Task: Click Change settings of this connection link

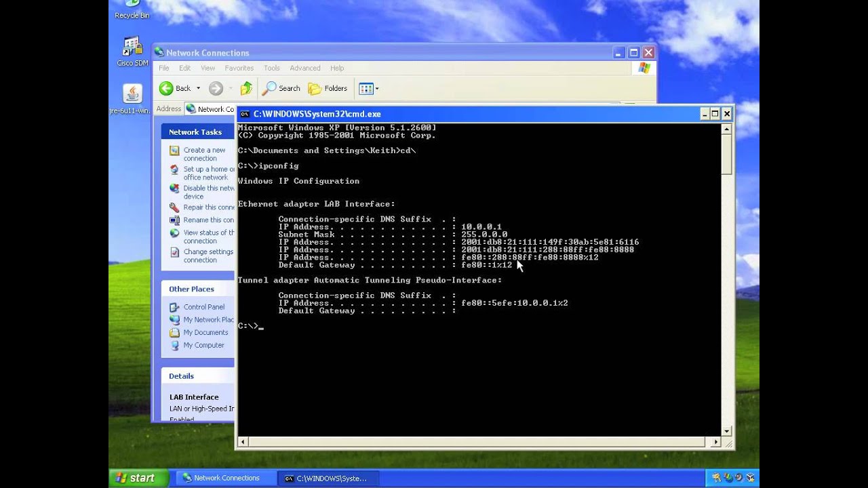Action: [x=208, y=256]
